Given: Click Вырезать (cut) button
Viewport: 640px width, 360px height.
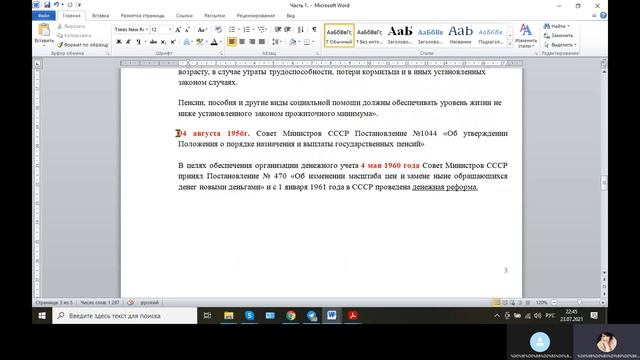Looking at the screenshot, I should pyautogui.click(x=71, y=26).
